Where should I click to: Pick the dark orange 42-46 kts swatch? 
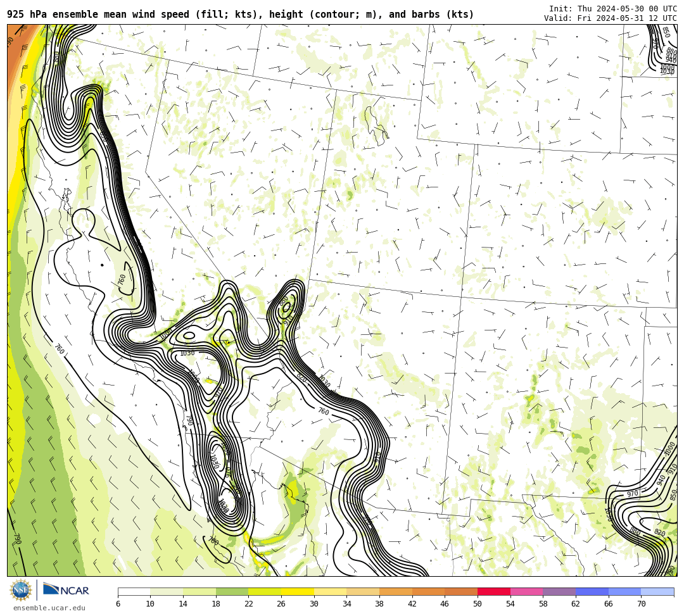428,591
